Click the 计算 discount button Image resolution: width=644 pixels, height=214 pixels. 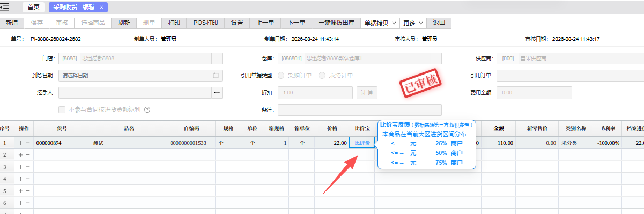367,93
